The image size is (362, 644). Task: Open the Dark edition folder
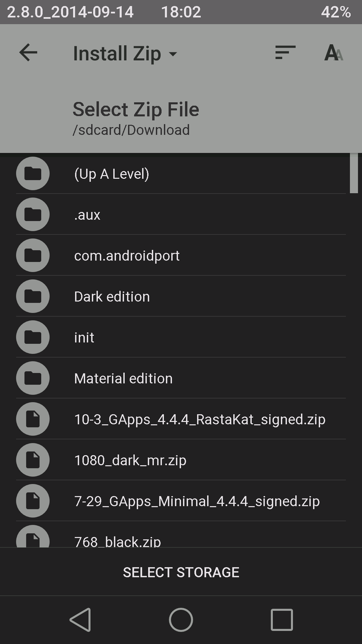click(x=112, y=297)
